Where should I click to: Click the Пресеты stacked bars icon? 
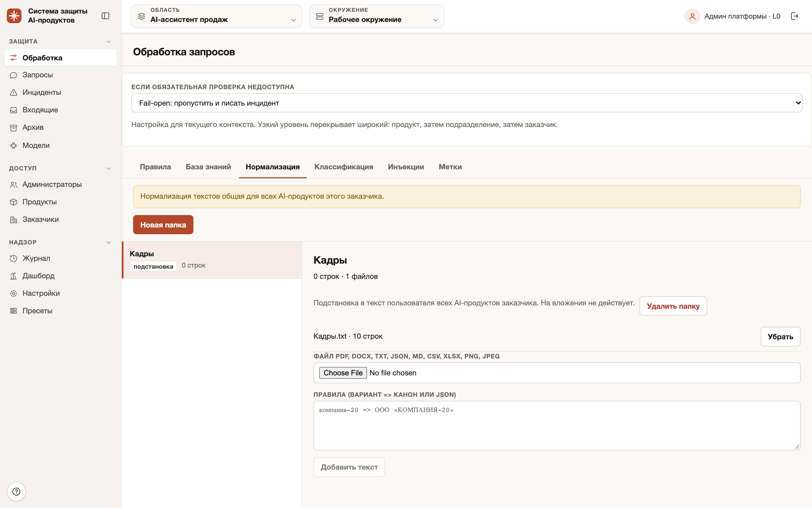coord(14,311)
